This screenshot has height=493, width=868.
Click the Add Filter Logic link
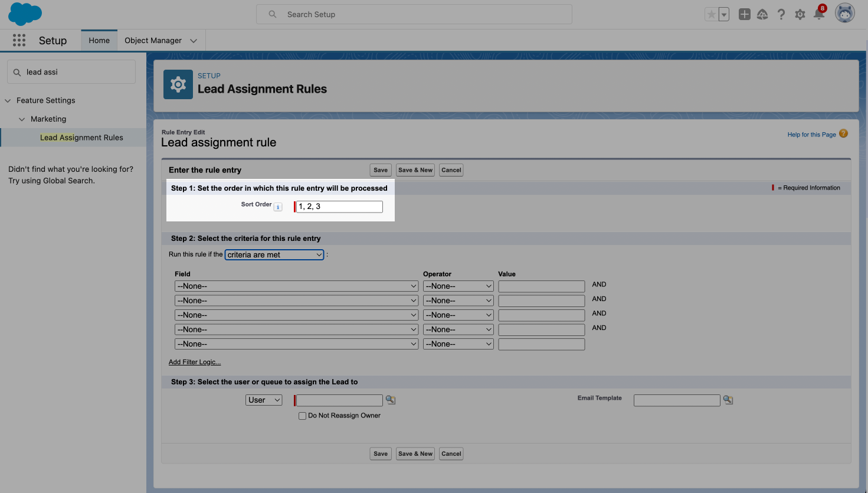tap(195, 362)
